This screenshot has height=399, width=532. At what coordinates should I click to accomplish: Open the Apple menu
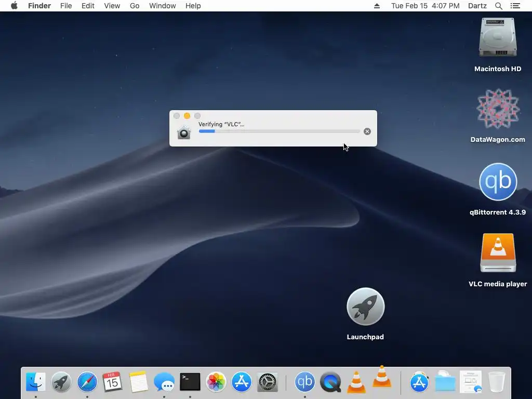pyautogui.click(x=14, y=6)
